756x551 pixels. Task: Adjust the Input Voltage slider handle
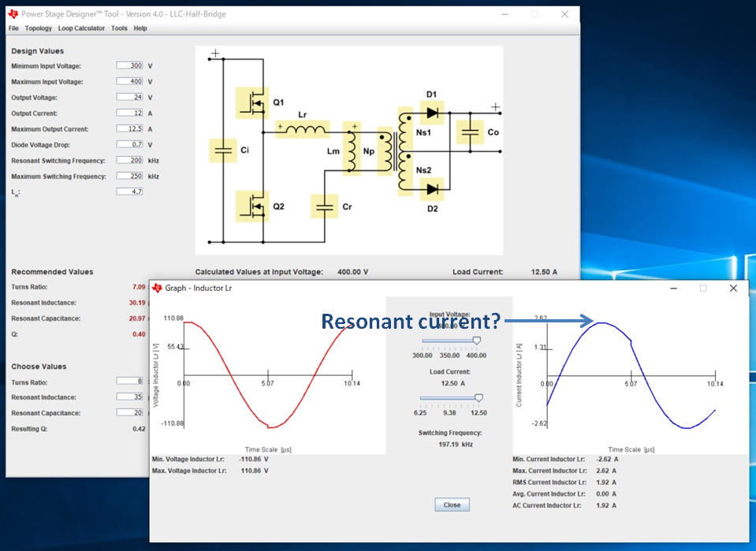[476, 341]
